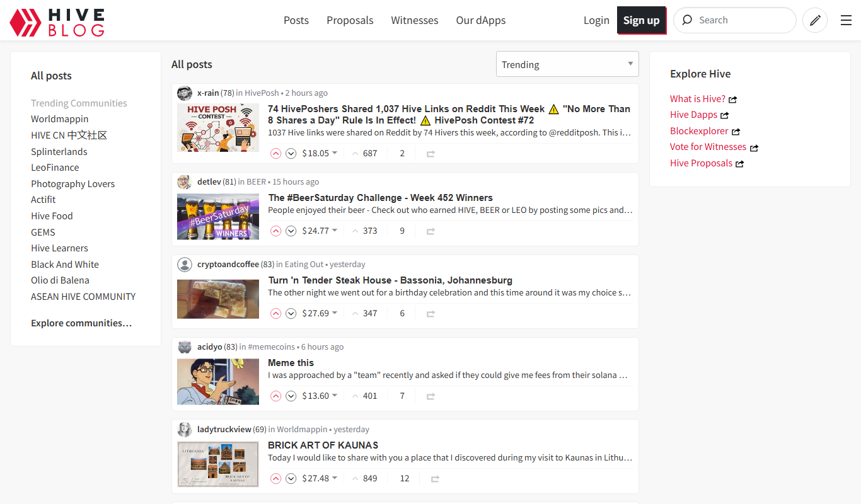Select the Photography Lovers community
The height and width of the screenshot is (504, 861).
(73, 184)
